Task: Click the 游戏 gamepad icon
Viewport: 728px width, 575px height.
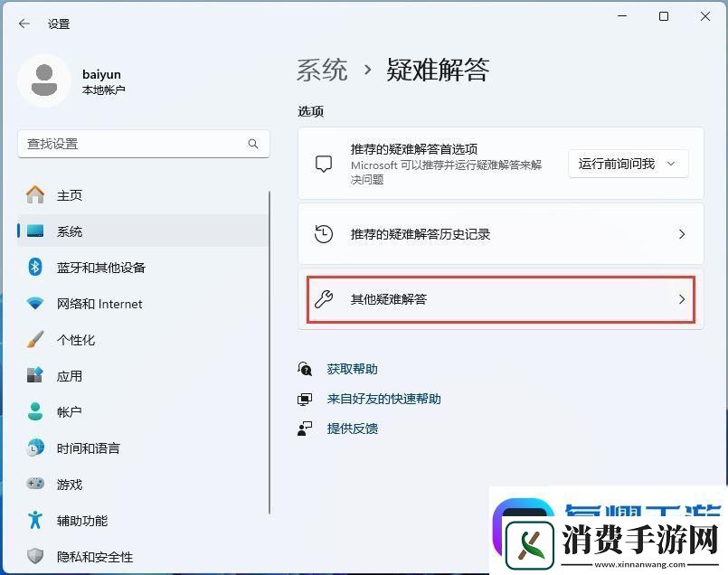Action: (x=35, y=484)
